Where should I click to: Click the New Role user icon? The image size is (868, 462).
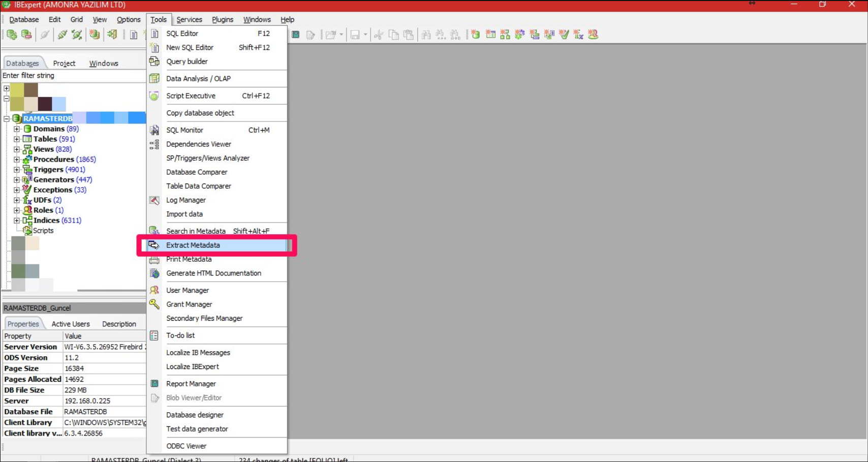(x=593, y=35)
